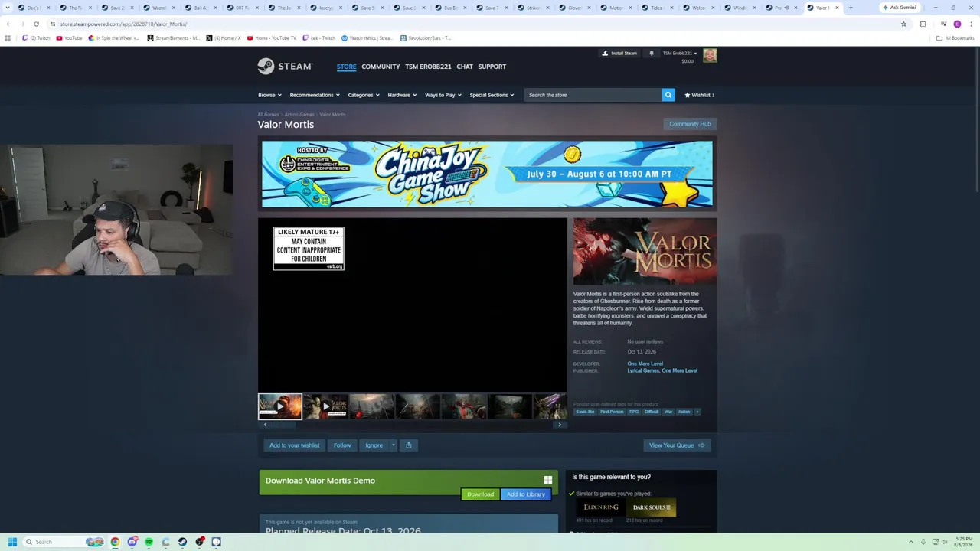Open Spotify from the taskbar
This screenshot has width=980, height=551.
tap(149, 542)
